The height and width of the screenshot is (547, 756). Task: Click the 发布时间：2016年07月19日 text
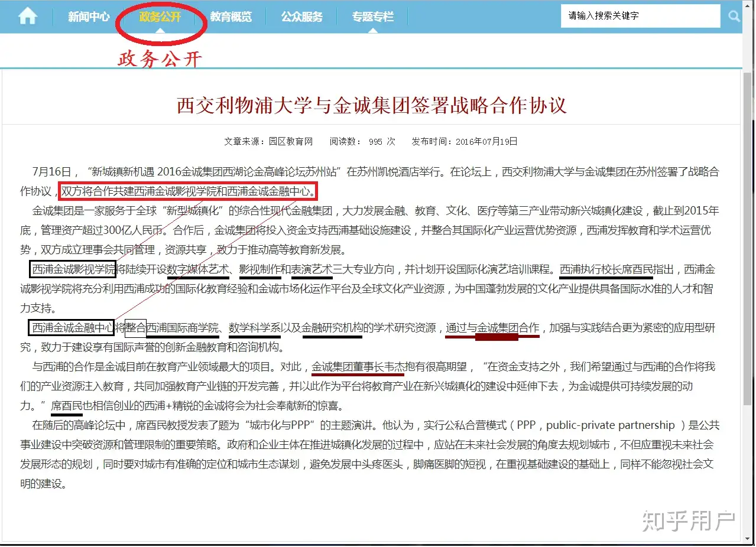pyautogui.click(x=465, y=142)
